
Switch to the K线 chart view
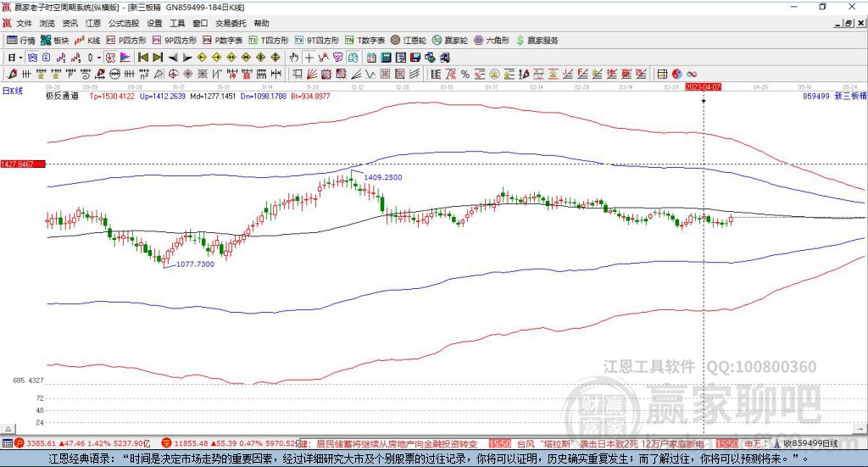click(x=87, y=41)
